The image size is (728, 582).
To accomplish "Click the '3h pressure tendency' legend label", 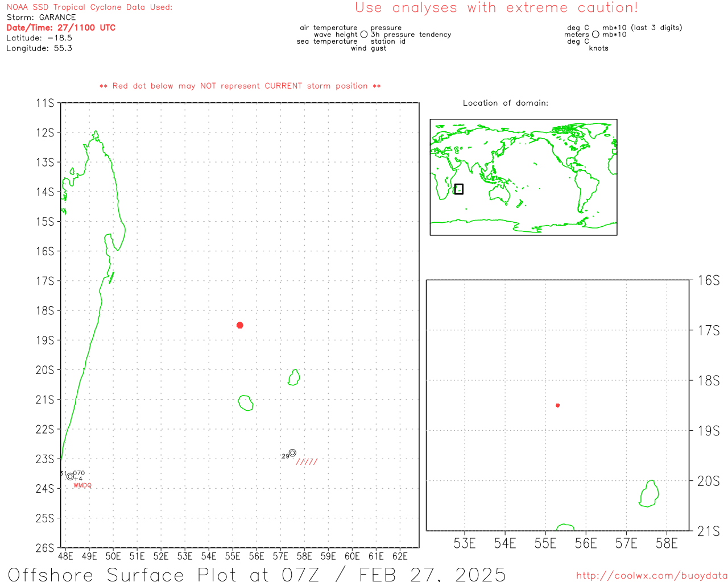I will 411,34.
